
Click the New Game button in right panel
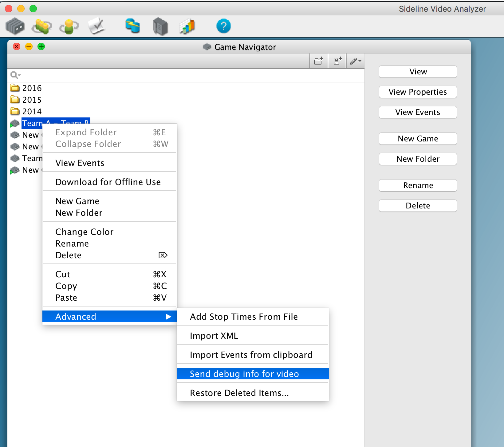click(x=418, y=139)
